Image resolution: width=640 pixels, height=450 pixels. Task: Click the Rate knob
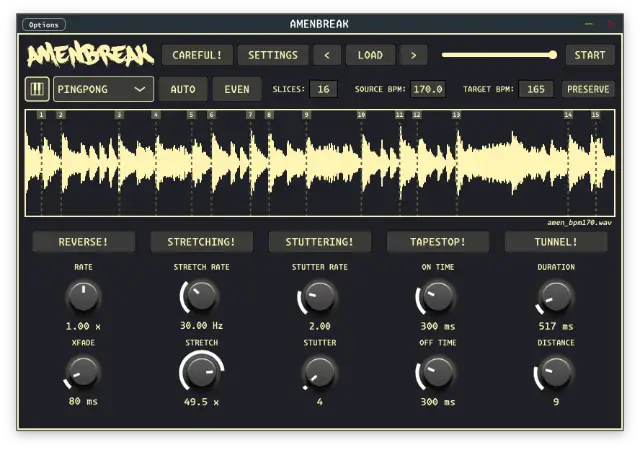(x=83, y=296)
